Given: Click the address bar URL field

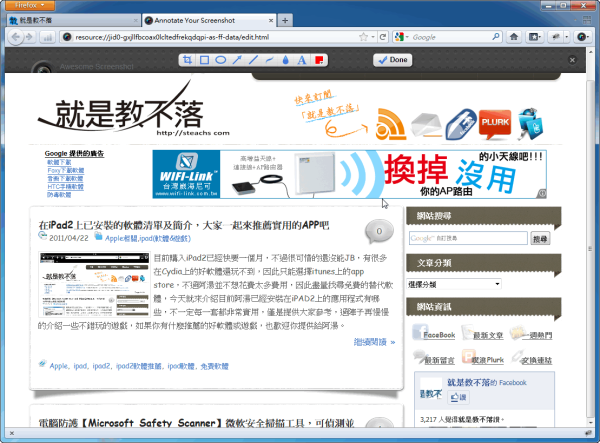Looking at the screenshot, I should 214,37.
